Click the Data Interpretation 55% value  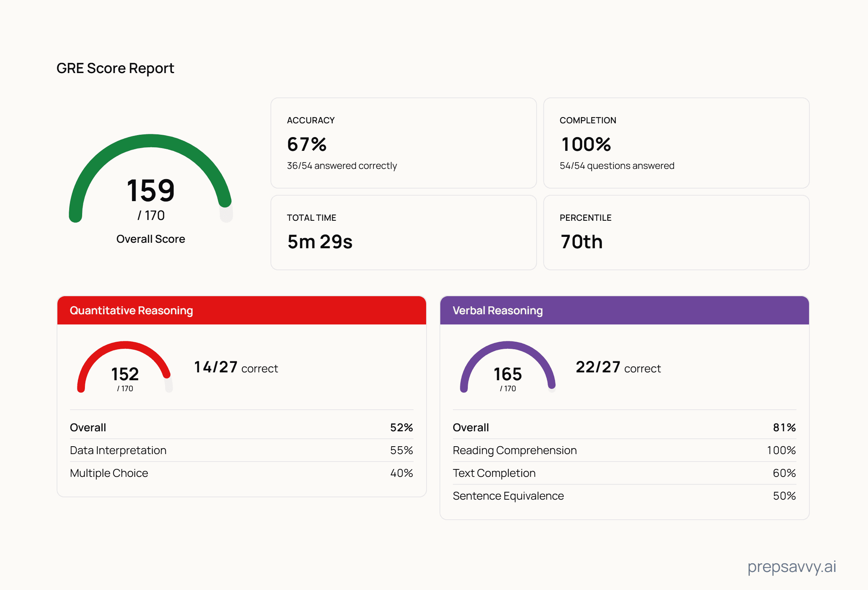(x=402, y=450)
